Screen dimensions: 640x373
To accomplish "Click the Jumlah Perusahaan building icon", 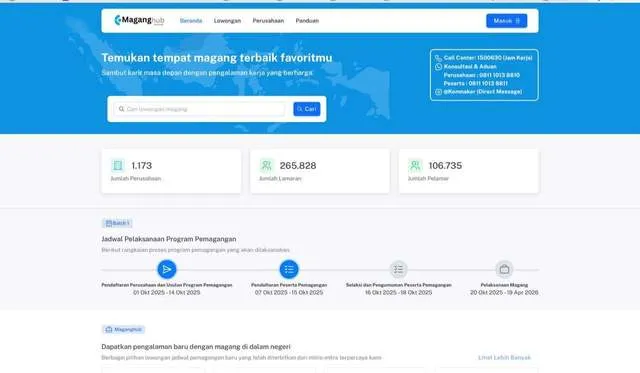I will coord(118,165).
